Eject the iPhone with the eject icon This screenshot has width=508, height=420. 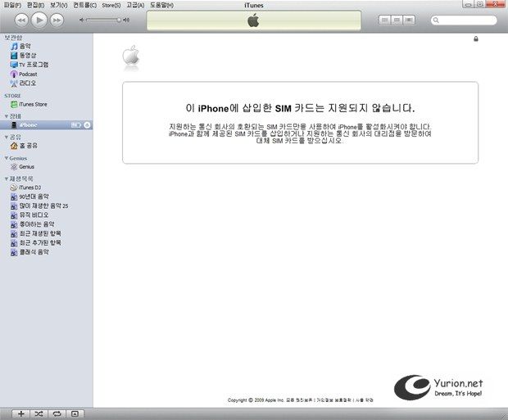click(x=87, y=125)
